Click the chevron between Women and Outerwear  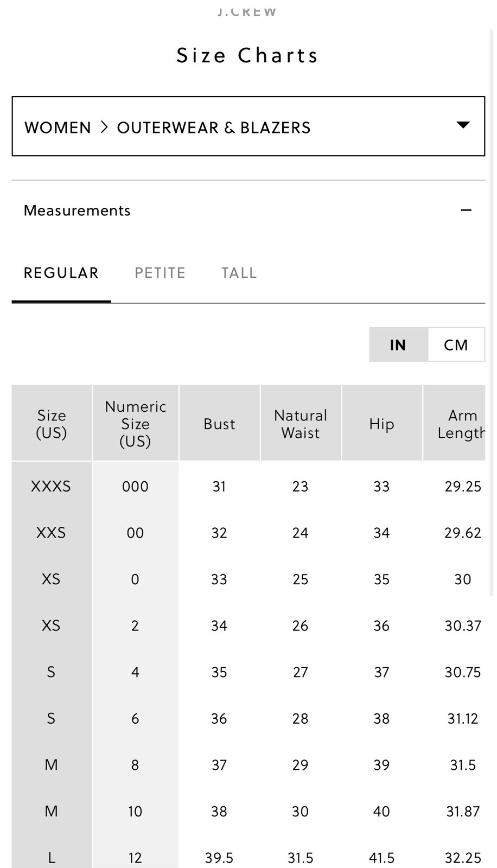(104, 127)
